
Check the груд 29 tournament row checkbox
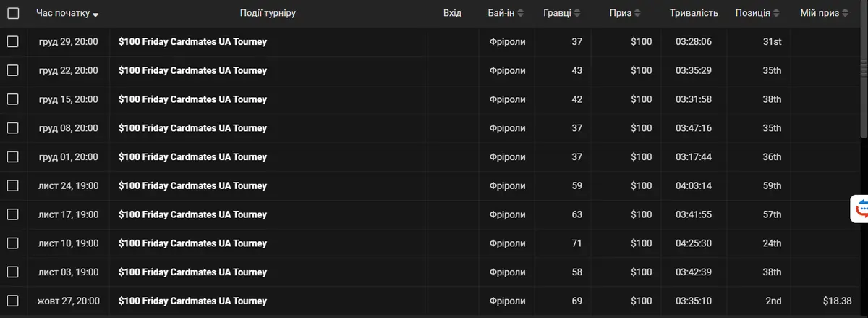[13, 41]
